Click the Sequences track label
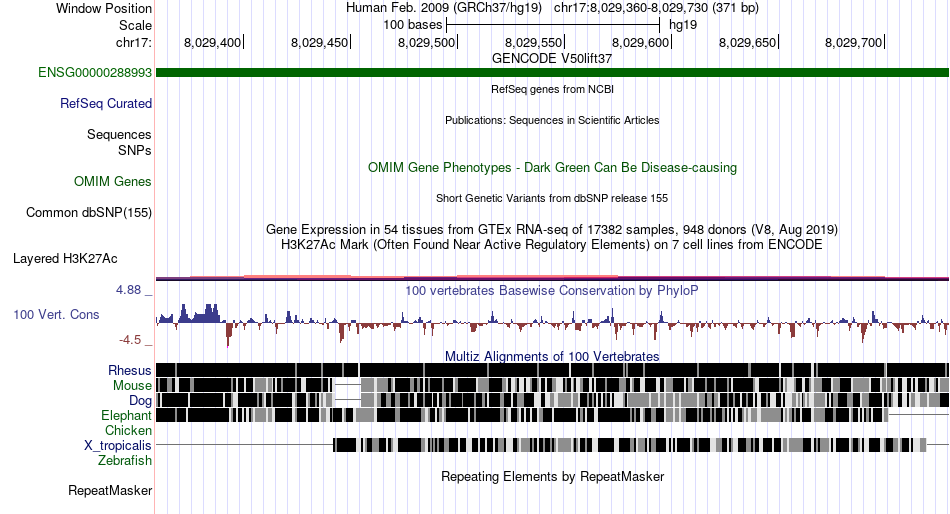This screenshot has height=514, width=950. click(119, 135)
